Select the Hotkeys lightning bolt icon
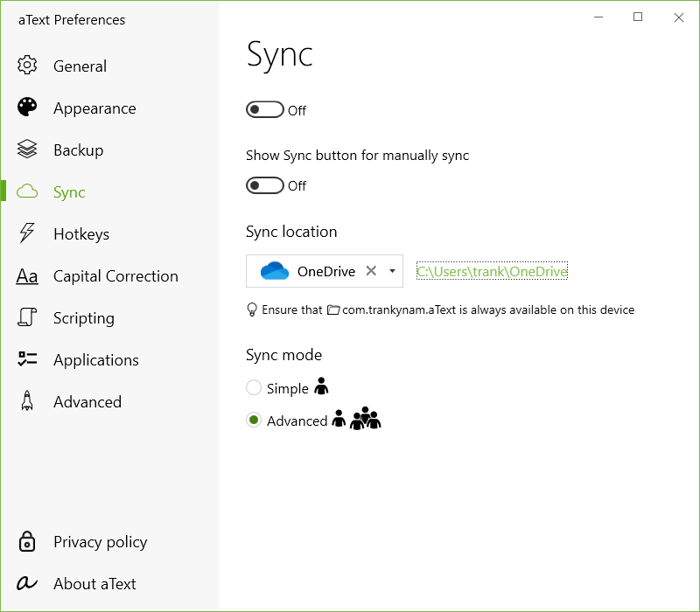 [26, 233]
